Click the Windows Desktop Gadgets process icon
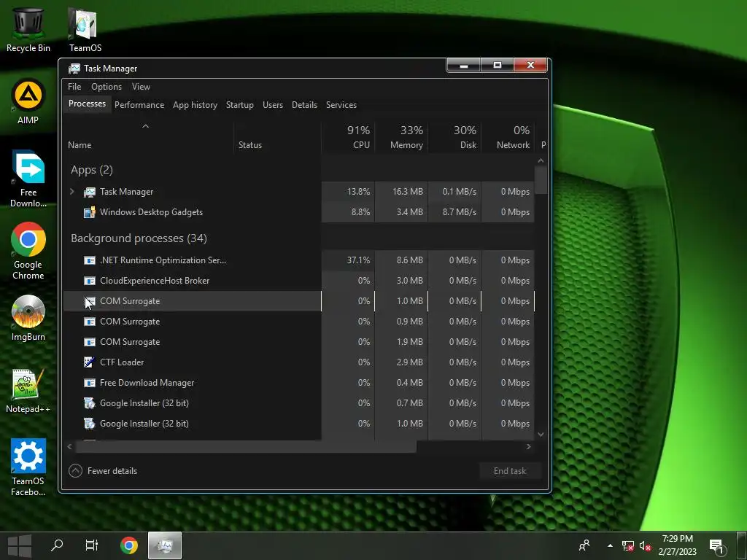 (89, 212)
